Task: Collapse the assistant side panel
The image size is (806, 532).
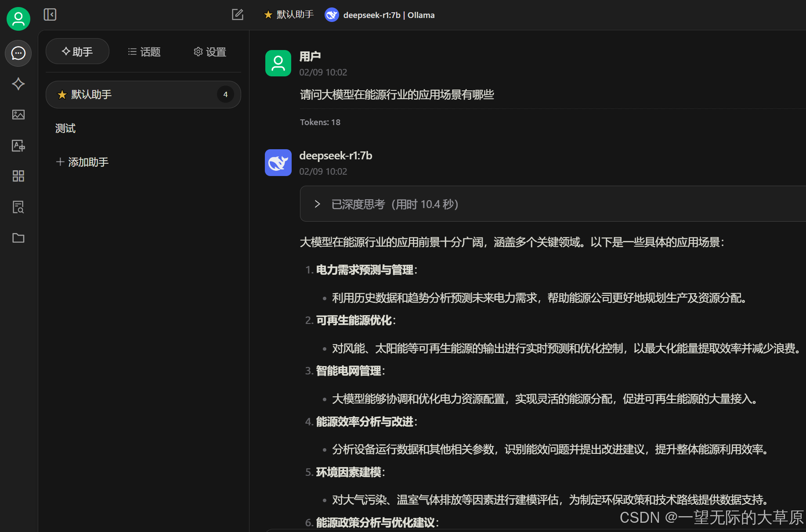Action: pyautogui.click(x=50, y=14)
